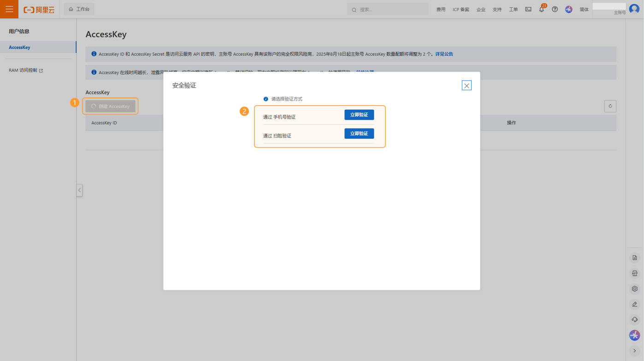Open the 费用 menu in top bar
This screenshot has width=644, height=361.
tap(441, 9)
